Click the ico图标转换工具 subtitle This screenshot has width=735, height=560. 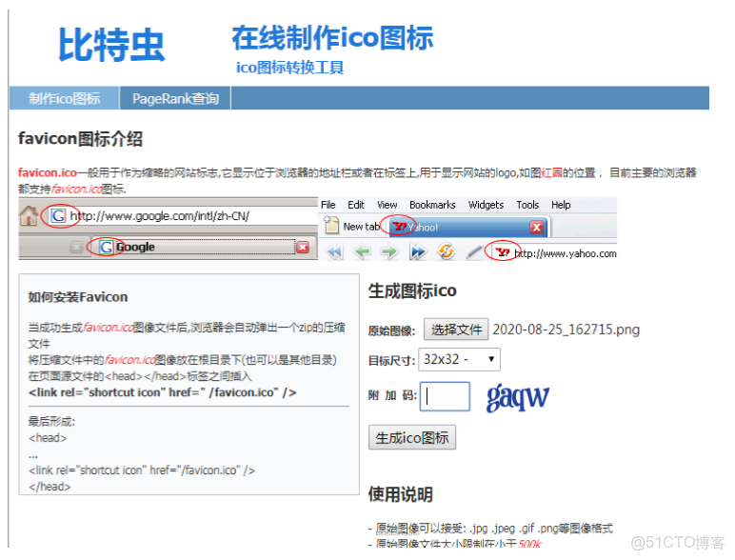coord(289,68)
